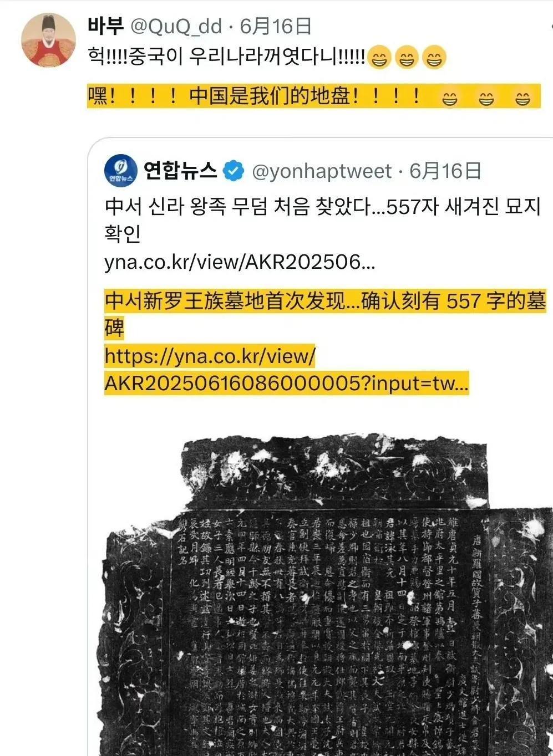Open the @yonhaptweet handle
Screen dimensions: 553x756
[322, 171]
